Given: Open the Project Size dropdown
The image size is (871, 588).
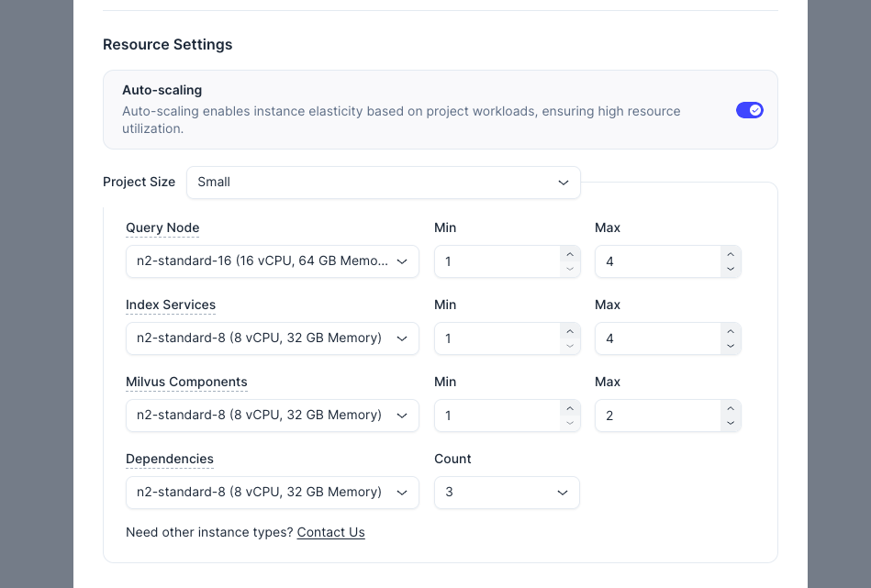Looking at the screenshot, I should (x=383, y=183).
